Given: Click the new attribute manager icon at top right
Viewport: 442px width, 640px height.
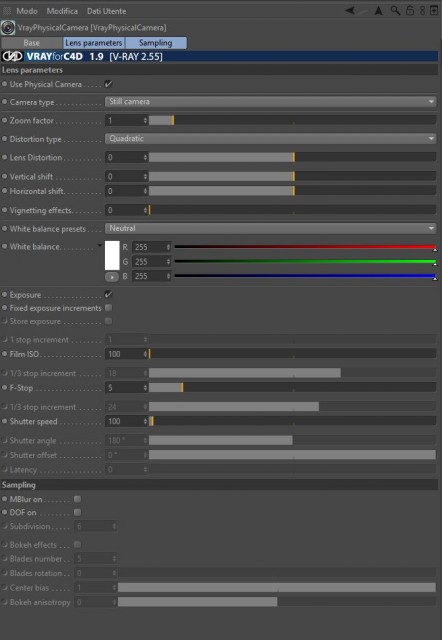Looking at the screenshot, I should point(434,11).
